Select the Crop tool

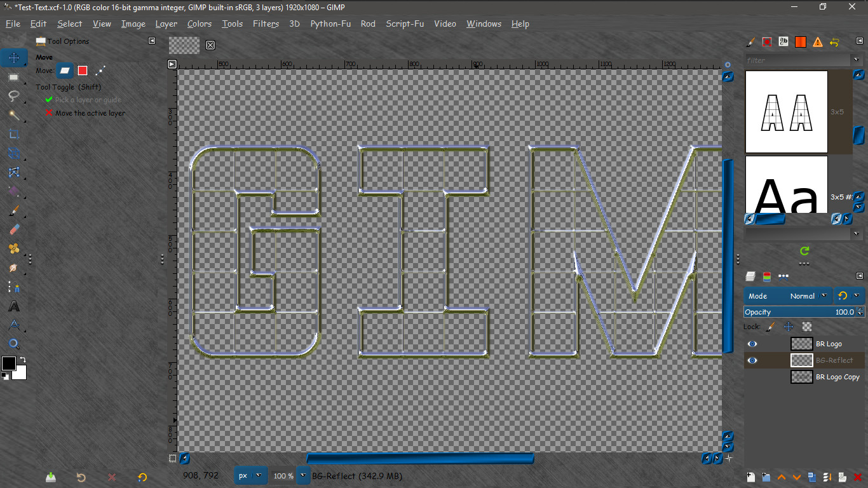(14, 134)
